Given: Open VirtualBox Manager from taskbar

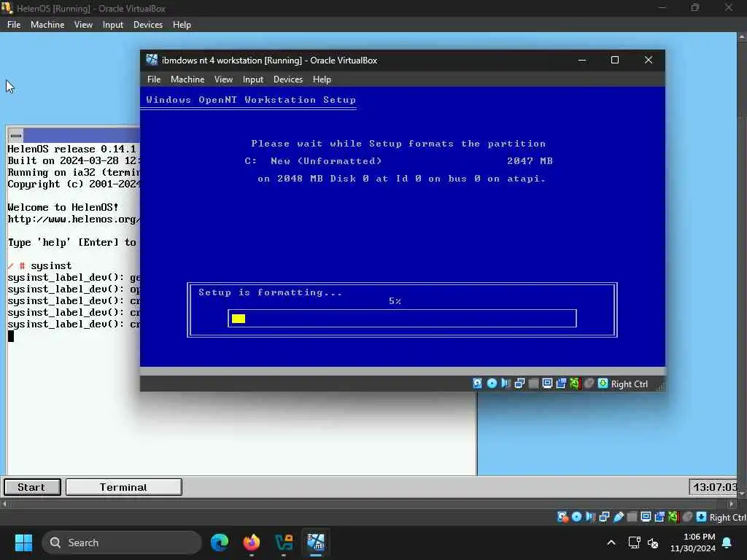Looking at the screenshot, I should tap(284, 542).
